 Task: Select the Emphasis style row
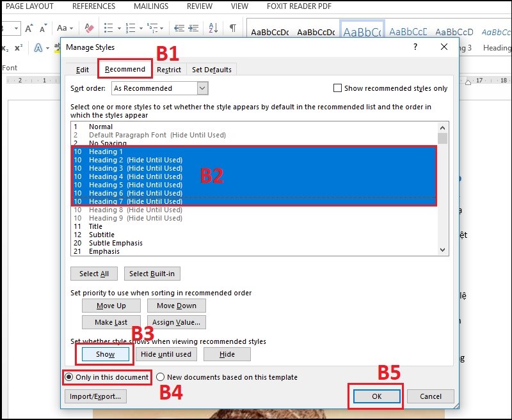(x=254, y=251)
